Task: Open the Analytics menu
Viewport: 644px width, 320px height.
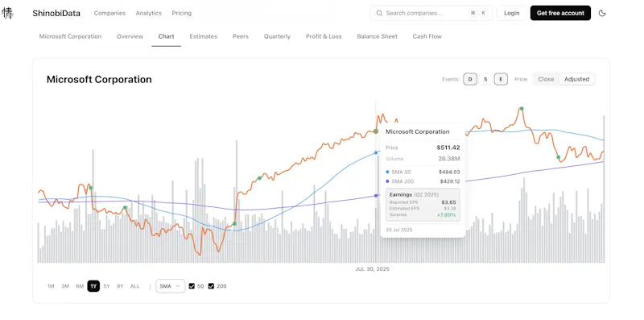Action: coord(149,13)
